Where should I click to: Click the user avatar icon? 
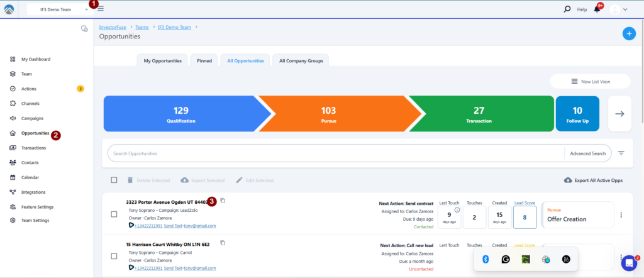tap(615, 9)
